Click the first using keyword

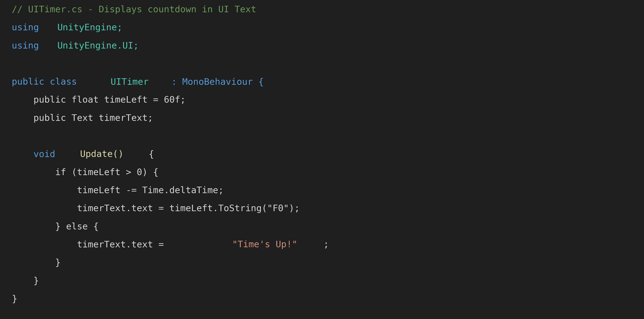[x=25, y=27]
